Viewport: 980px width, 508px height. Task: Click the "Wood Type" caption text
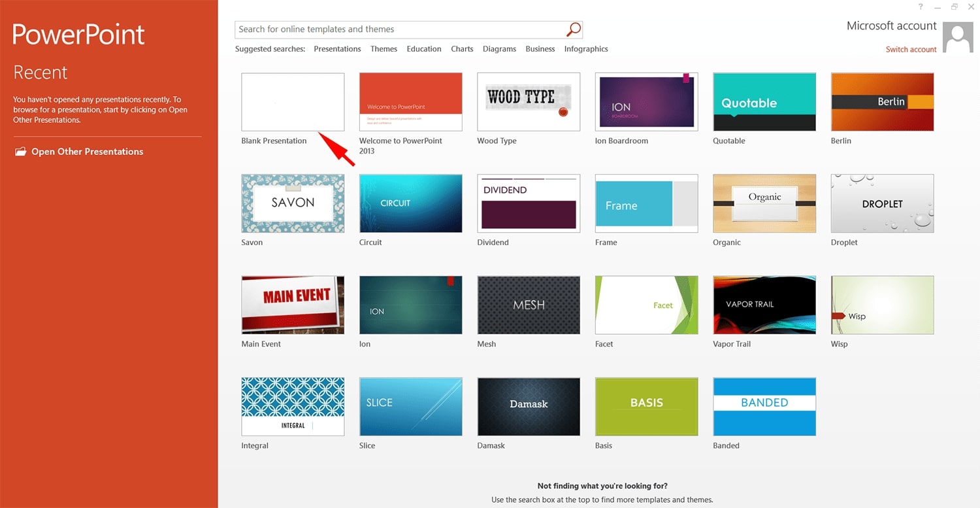coord(497,141)
